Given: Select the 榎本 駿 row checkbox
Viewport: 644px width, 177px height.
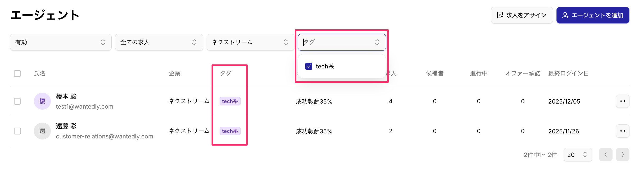Looking at the screenshot, I should (17, 101).
